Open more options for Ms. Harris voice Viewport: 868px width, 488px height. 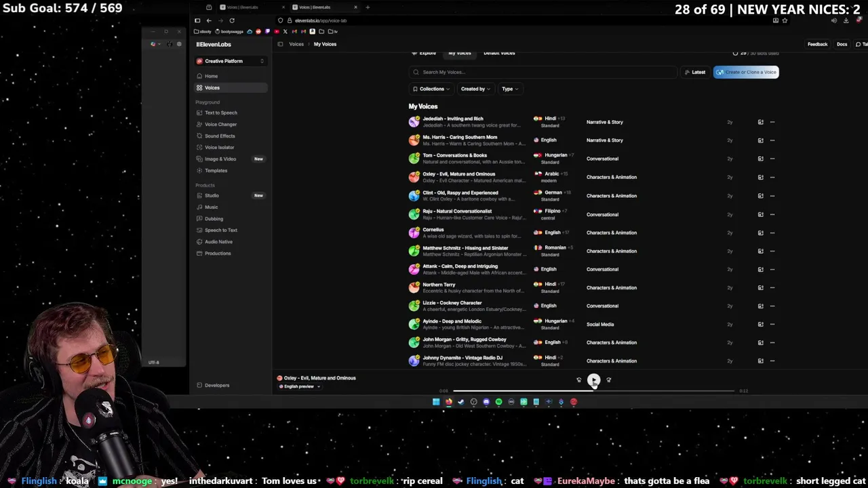coord(772,140)
